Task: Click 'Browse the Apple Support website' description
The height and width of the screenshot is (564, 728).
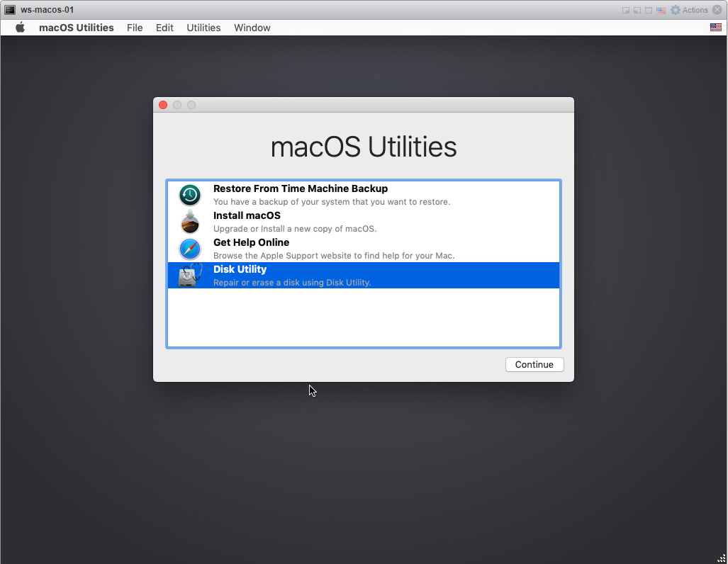Action: 334,256
